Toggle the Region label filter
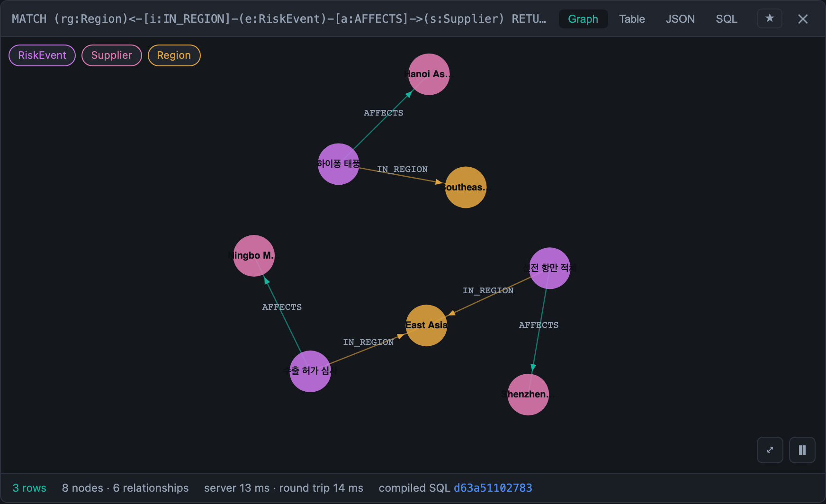This screenshot has height=504, width=826. [x=174, y=55]
